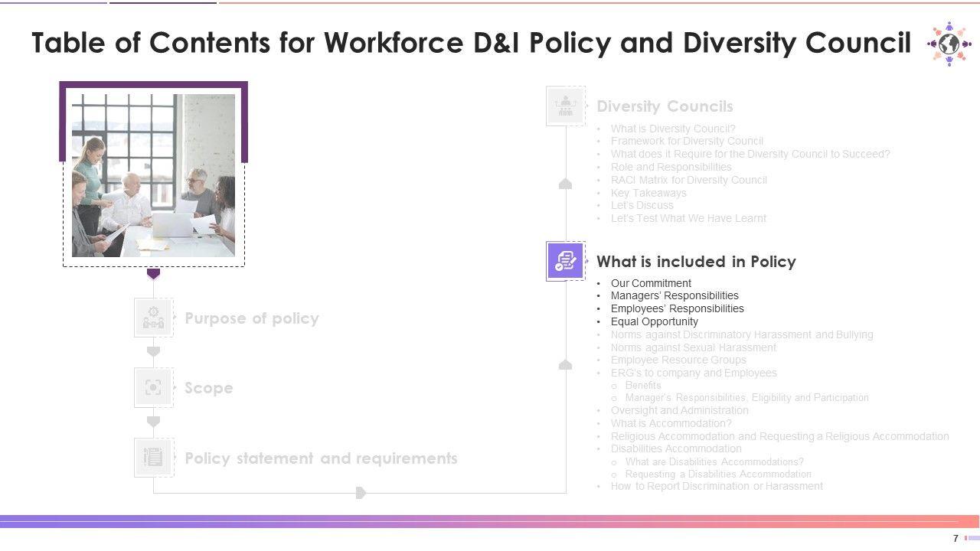
Task: Select 'ERG's to company and Employees'
Action: [x=694, y=373]
